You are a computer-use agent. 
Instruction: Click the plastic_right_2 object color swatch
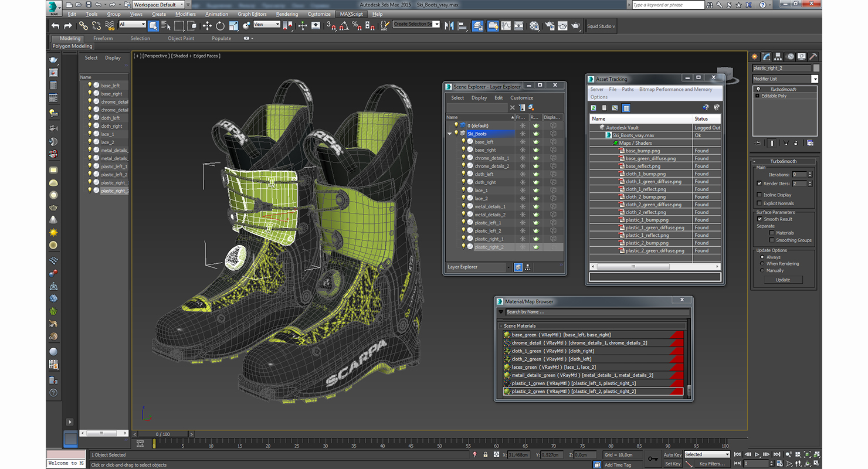[816, 68]
